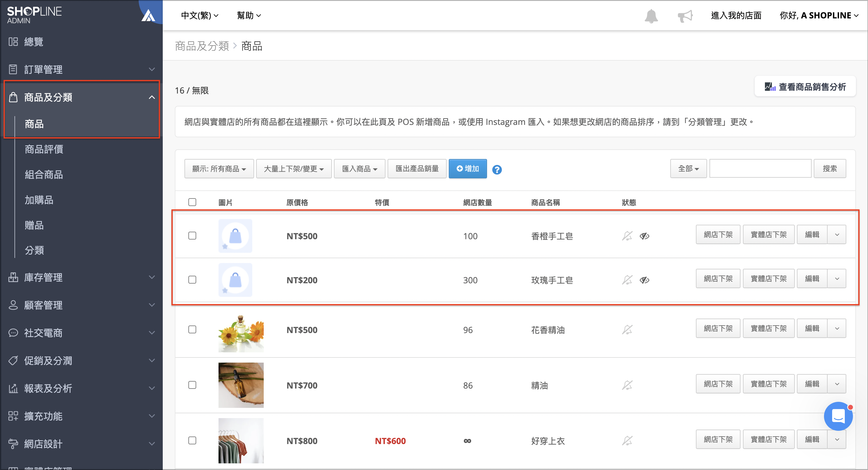Click the Overview dashboard icon in sidebar

pyautogui.click(x=13, y=41)
